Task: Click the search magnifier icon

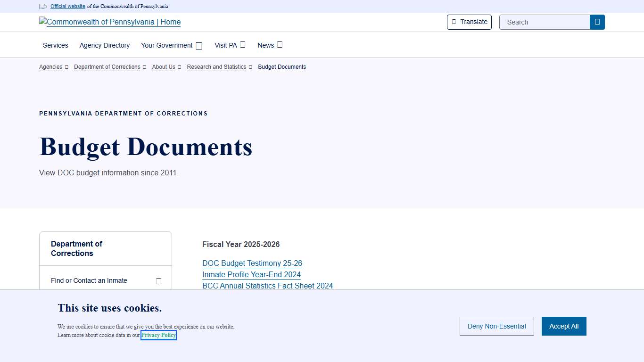Action: click(x=597, y=22)
